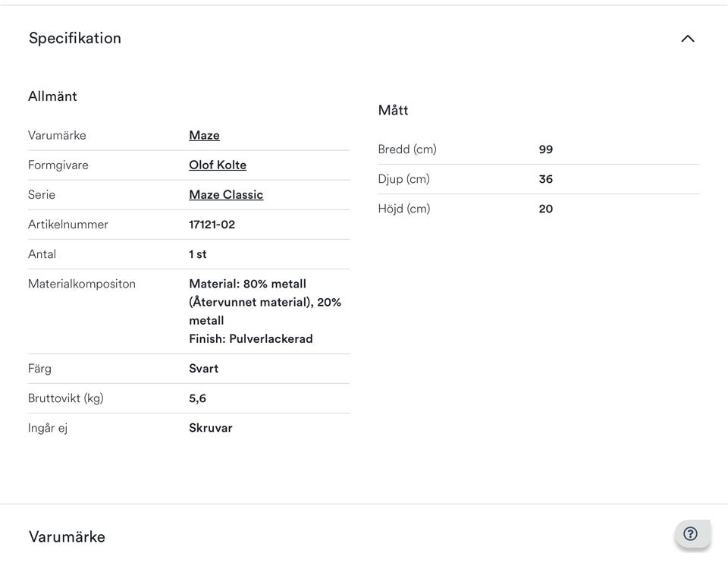728x566 pixels.
Task: Click the Bredd (cm) value 99
Action: [x=546, y=149]
